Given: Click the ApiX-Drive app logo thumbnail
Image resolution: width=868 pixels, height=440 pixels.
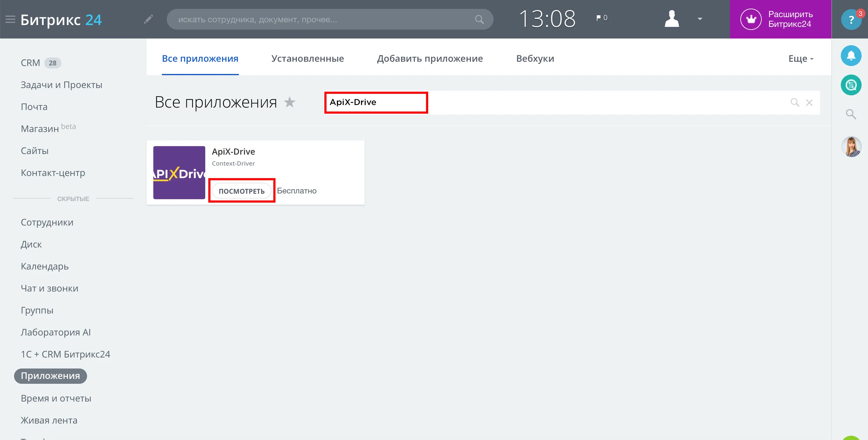Looking at the screenshot, I should tap(179, 173).
